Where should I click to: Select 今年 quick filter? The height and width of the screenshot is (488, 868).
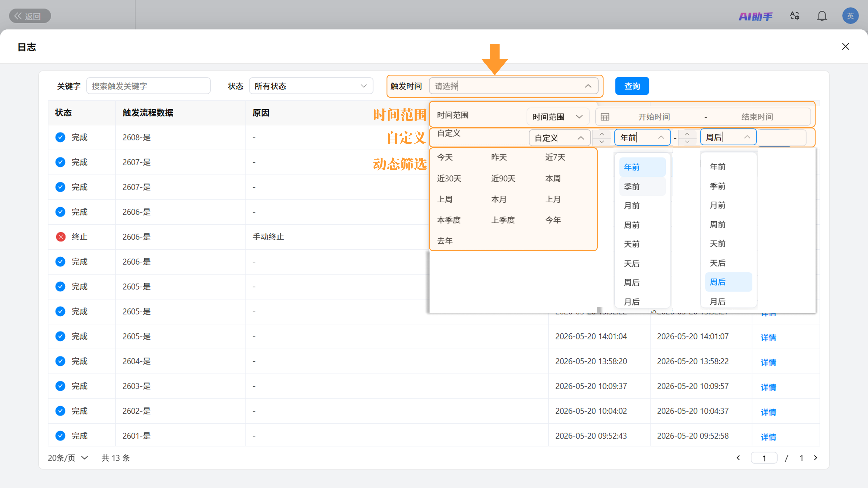(x=553, y=220)
